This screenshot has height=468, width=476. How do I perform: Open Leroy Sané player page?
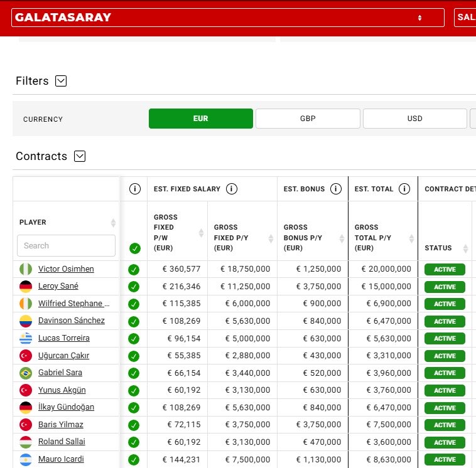[58, 286]
